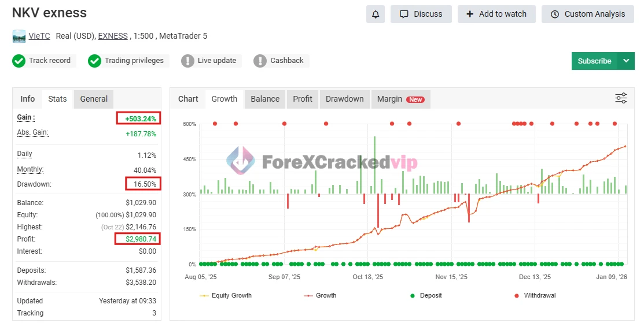Click the Monthly label

(30, 169)
